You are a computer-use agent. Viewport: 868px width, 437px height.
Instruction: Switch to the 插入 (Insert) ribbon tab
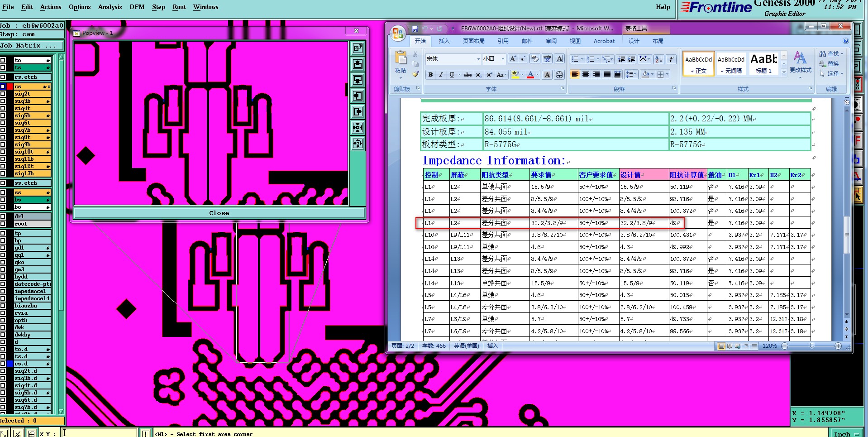[444, 41]
